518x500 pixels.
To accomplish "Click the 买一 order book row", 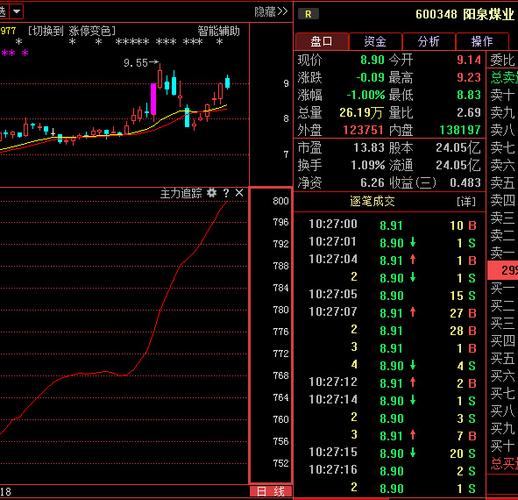I will [x=503, y=288].
